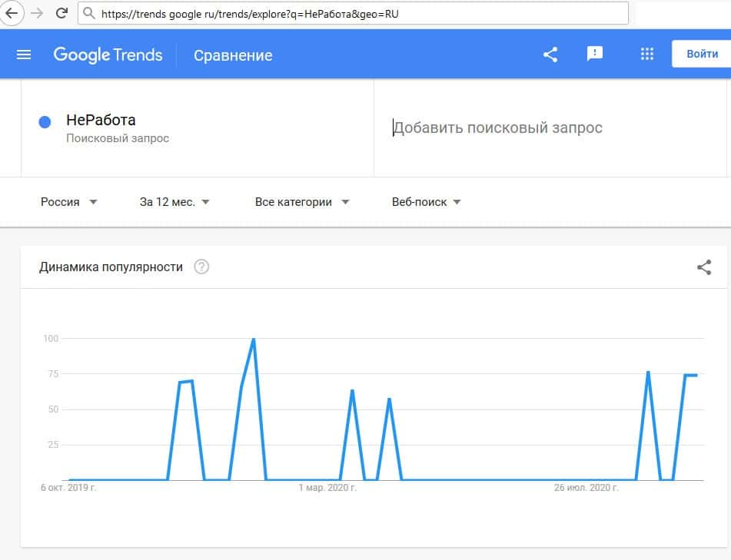Open help for Динамика популярности

coord(201,267)
